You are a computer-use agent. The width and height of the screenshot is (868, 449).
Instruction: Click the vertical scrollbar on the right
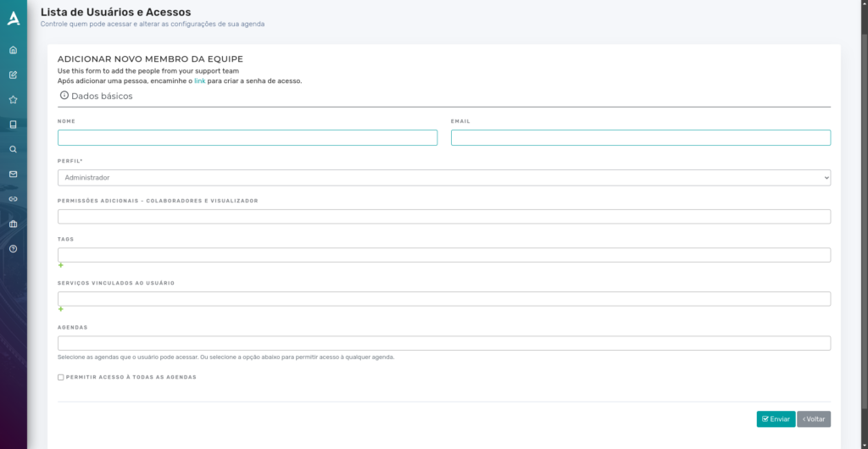click(864, 221)
